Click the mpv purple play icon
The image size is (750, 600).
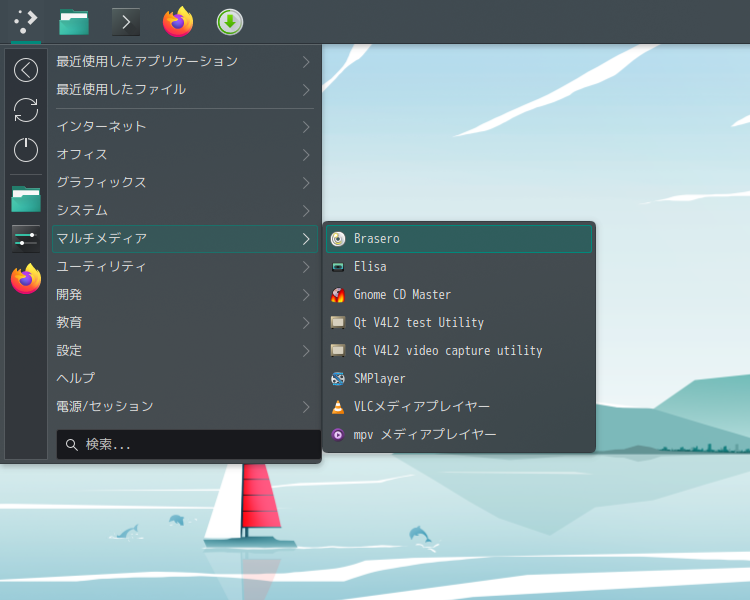(338, 434)
